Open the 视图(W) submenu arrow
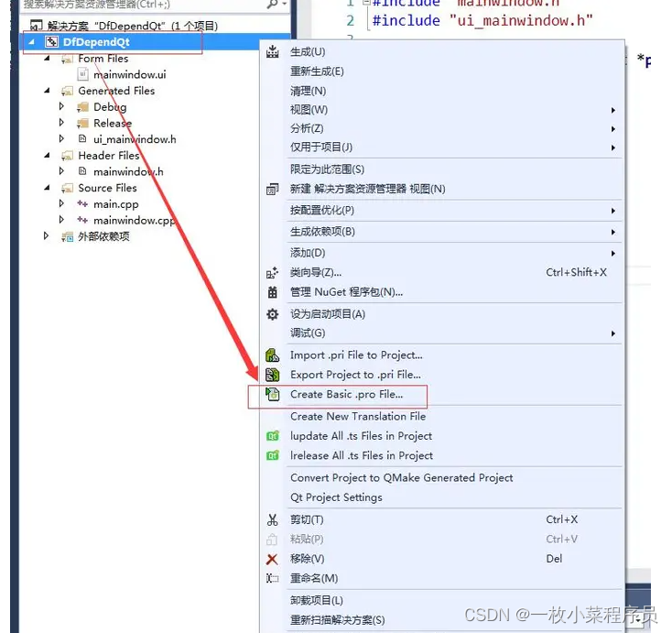This screenshot has width=672, height=633. point(613,110)
